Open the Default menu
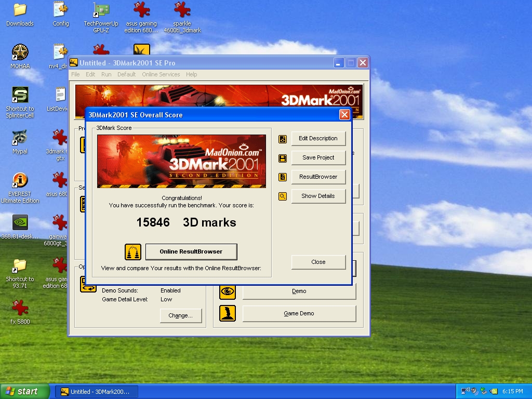Viewport: 532px width, 399px height. pyautogui.click(x=127, y=74)
